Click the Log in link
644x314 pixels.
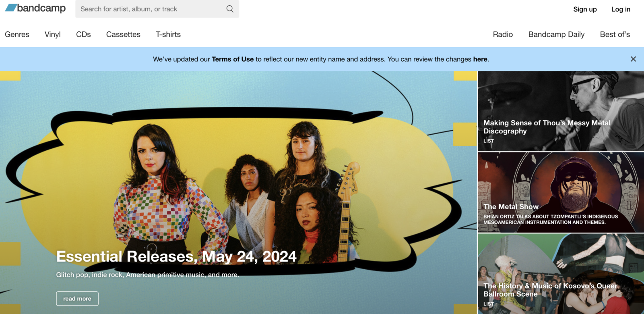pos(621,9)
